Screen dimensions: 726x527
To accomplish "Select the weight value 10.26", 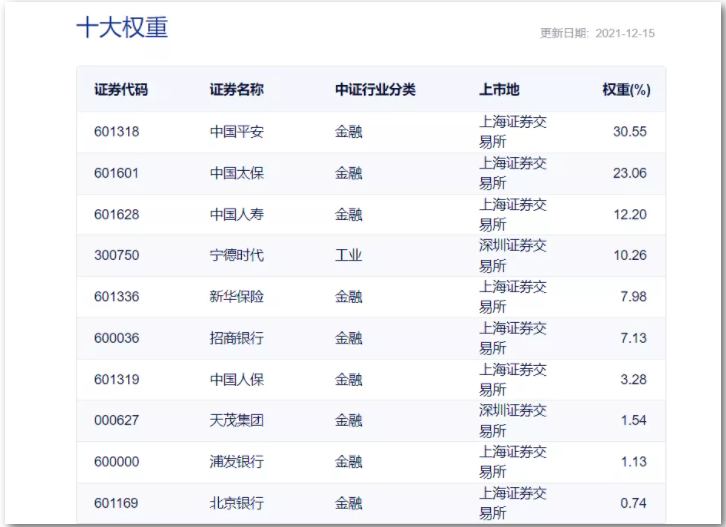I will (630, 255).
